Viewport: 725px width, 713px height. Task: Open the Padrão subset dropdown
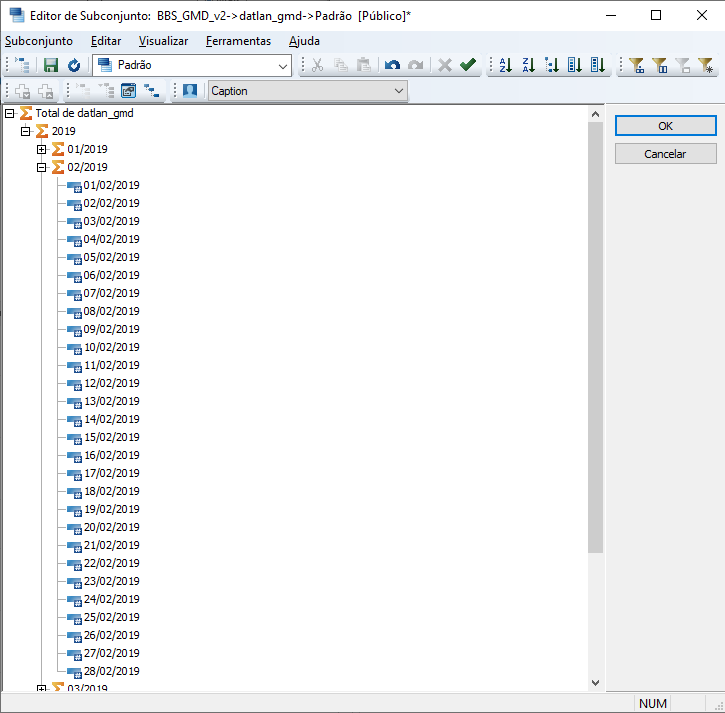(283, 65)
